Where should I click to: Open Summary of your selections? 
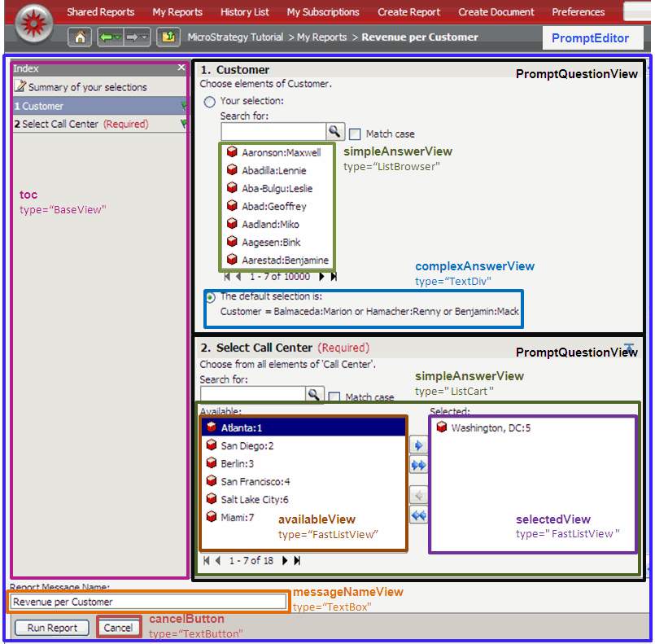(87, 87)
